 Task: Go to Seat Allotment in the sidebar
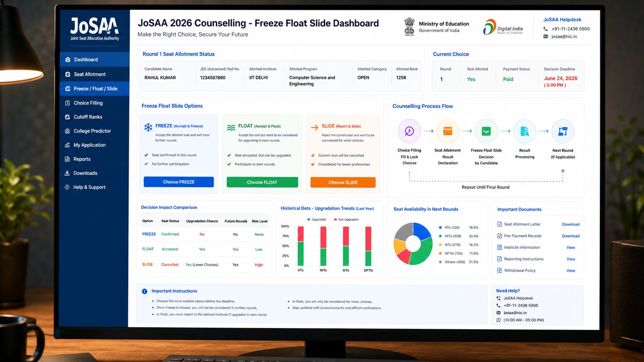pyautogui.click(x=95, y=74)
